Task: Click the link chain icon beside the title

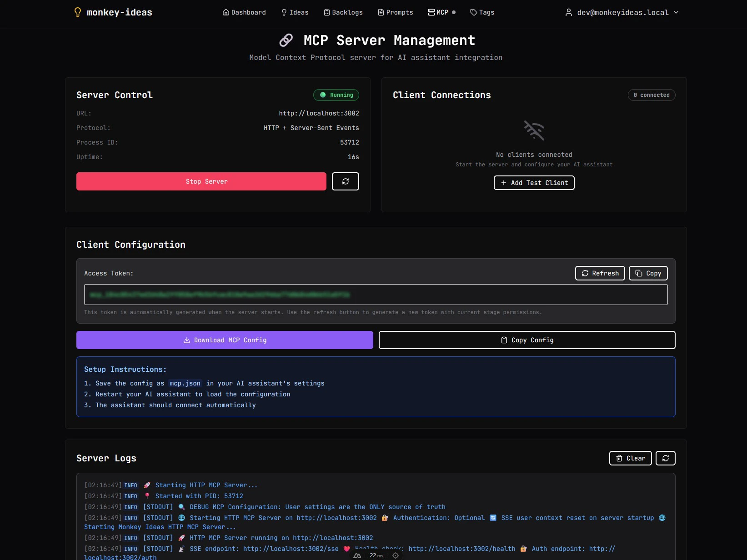Action: point(286,40)
